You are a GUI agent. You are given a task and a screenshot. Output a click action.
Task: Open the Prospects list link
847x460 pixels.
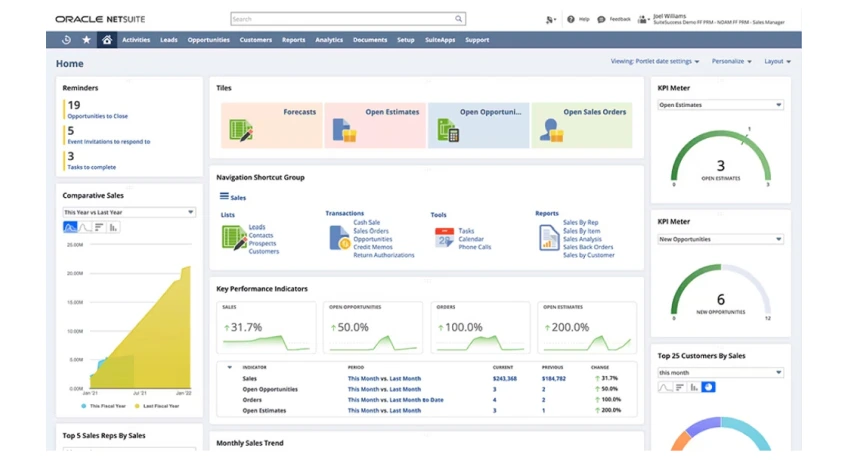pos(262,243)
